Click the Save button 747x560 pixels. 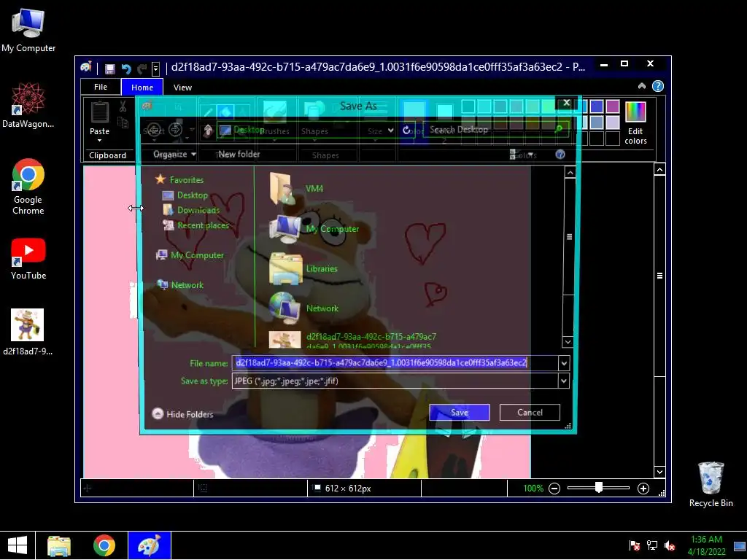pos(460,413)
